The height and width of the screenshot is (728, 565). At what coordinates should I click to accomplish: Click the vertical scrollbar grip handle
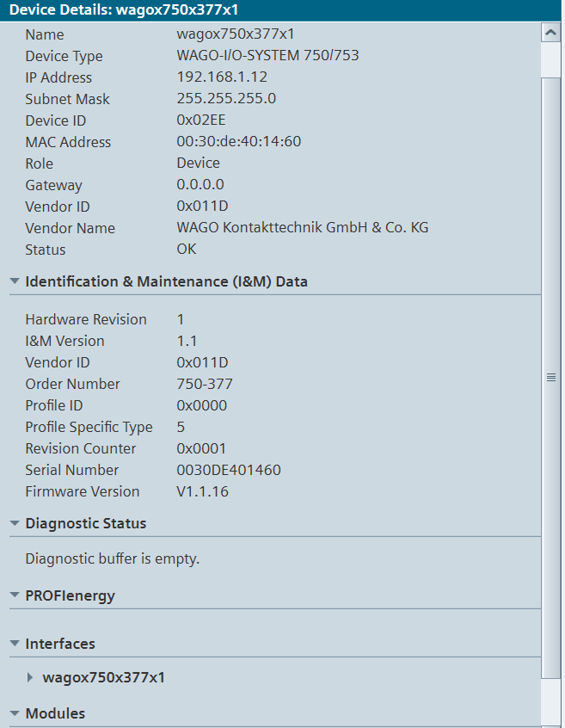pyautogui.click(x=551, y=377)
